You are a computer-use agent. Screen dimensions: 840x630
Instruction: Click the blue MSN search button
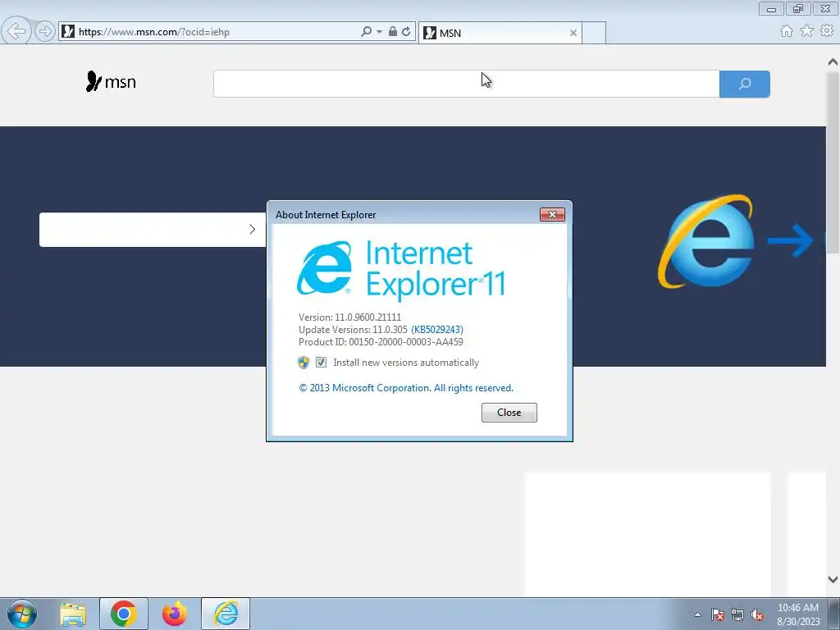pos(745,84)
